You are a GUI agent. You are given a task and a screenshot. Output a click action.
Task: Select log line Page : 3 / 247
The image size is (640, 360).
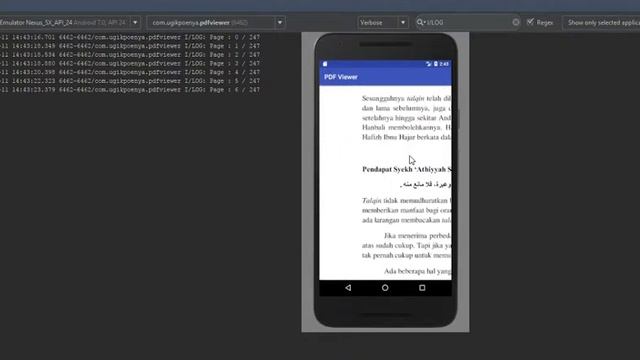pos(130,64)
